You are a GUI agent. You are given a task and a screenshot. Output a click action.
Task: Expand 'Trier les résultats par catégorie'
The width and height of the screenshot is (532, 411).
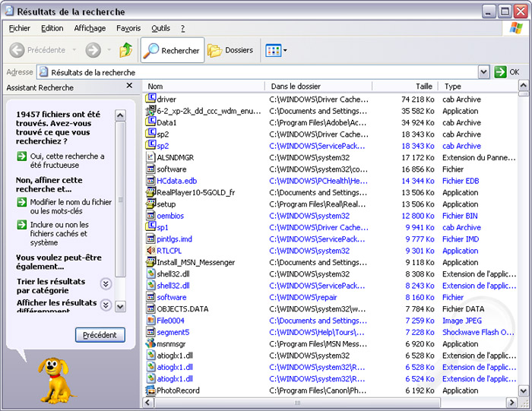[106, 284]
